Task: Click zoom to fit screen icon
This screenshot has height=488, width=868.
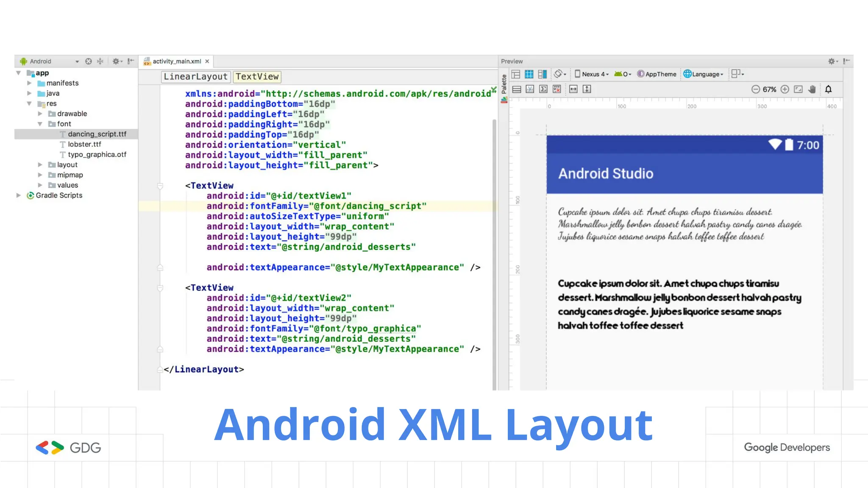Action: 798,89
